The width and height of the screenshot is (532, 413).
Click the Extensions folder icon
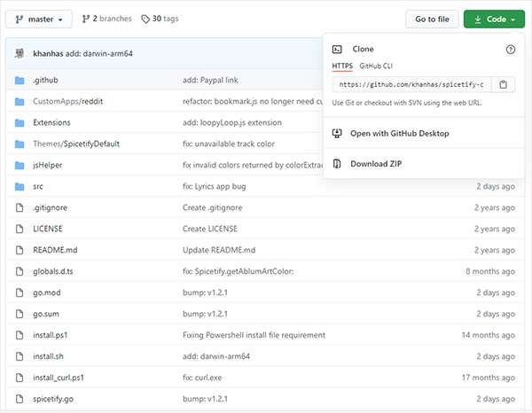click(20, 122)
